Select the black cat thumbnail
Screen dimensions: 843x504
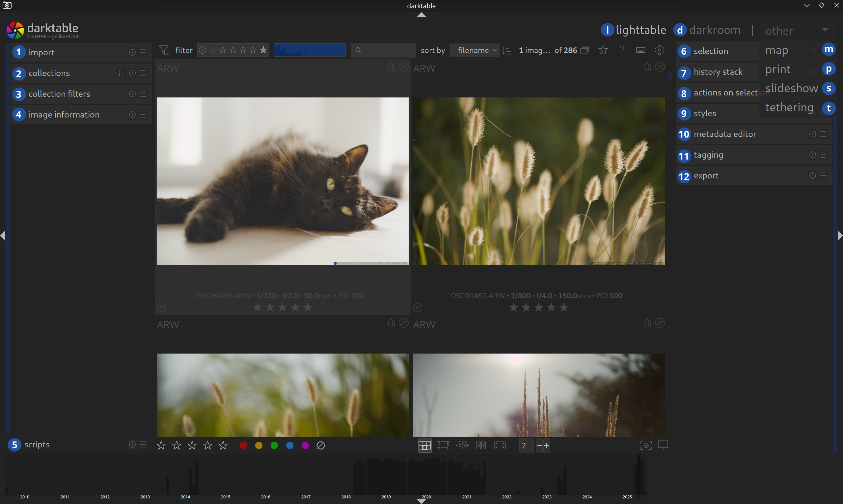tap(283, 181)
